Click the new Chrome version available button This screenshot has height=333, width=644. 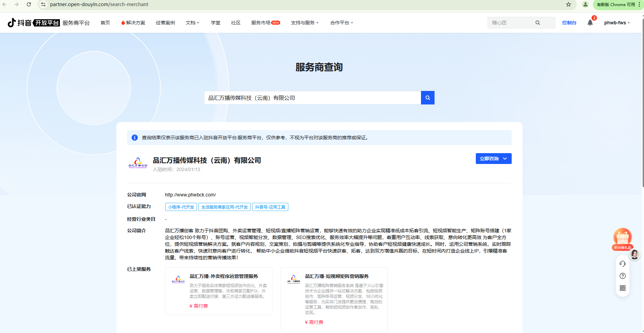(x=616, y=4)
